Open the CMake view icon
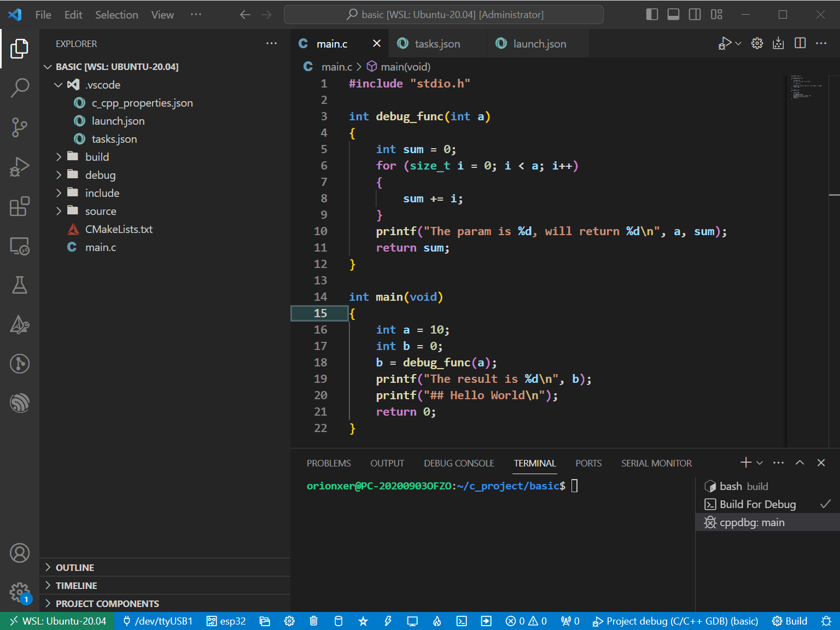 20,324
